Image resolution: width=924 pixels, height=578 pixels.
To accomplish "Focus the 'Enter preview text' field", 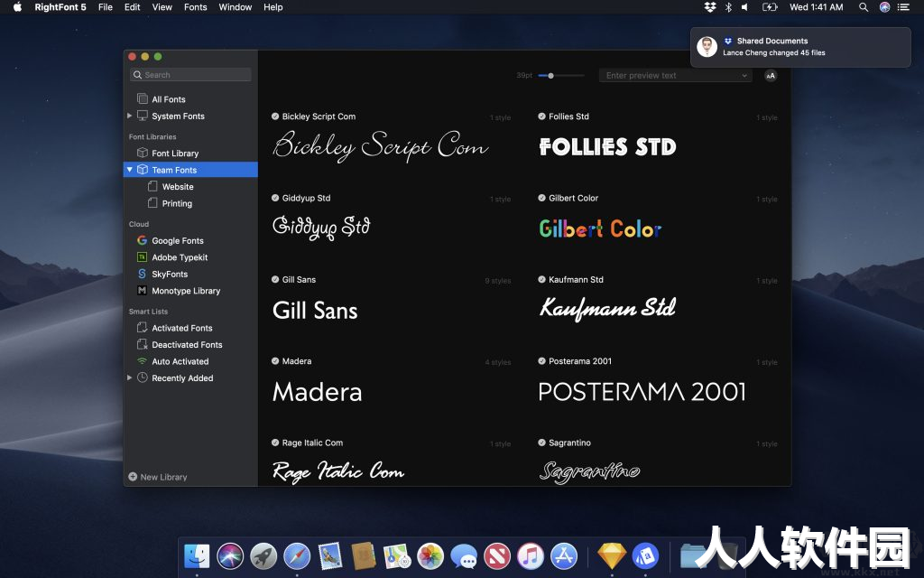I will (675, 76).
